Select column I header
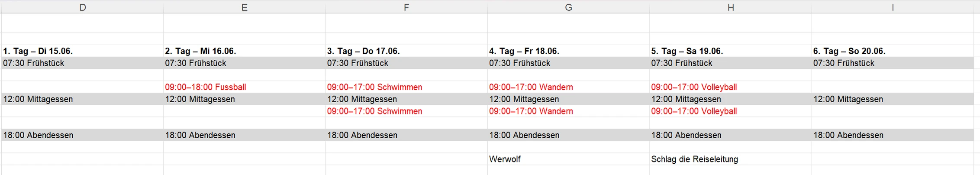The image size is (980, 175). (893, 7)
